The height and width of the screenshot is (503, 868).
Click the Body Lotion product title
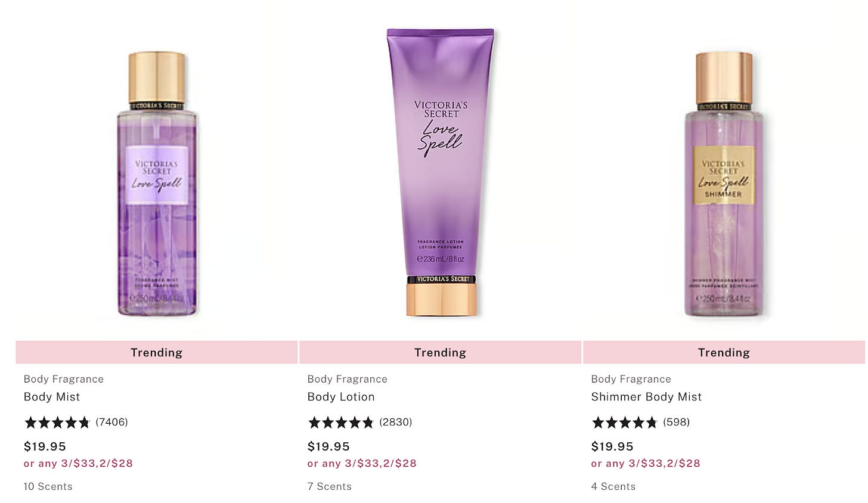(341, 397)
